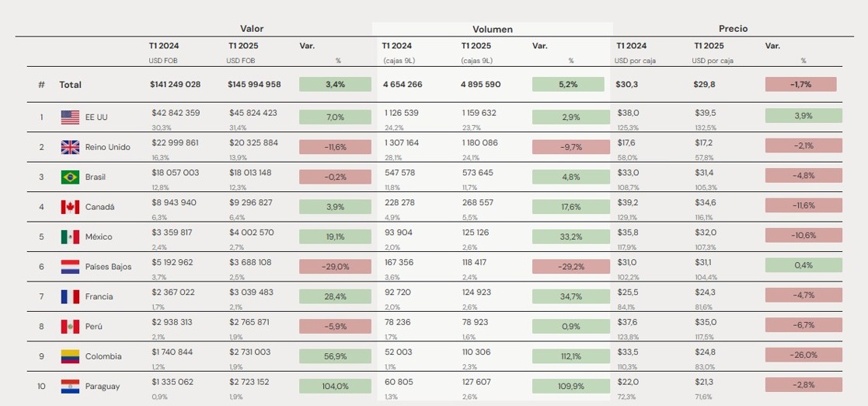Click Países Bajos -29,0% value variation cell
Screen dimensions: 868x406
[x=335, y=267]
